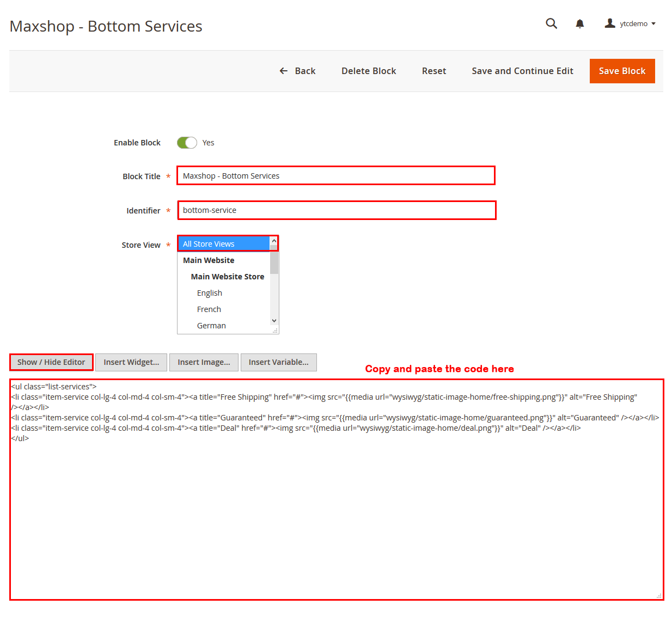Click the 'Enable Block' label

click(x=137, y=143)
